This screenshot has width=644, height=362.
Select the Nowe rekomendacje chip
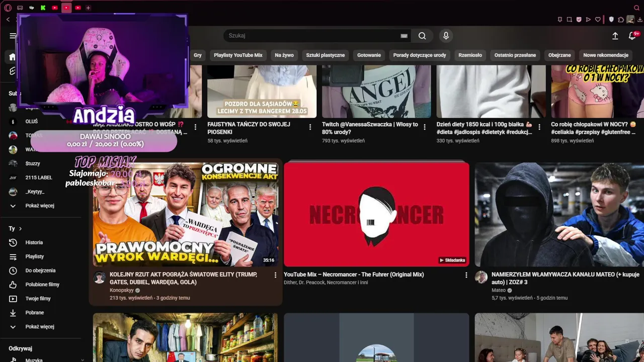click(x=606, y=55)
